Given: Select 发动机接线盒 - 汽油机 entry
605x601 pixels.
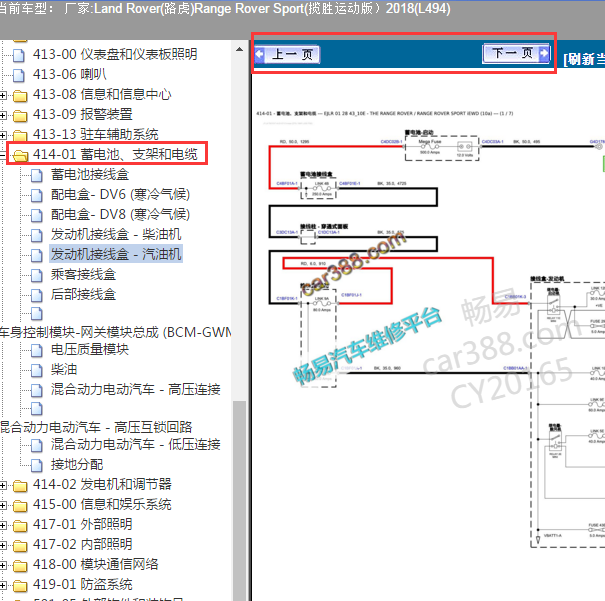Looking at the screenshot, I should point(116,255).
